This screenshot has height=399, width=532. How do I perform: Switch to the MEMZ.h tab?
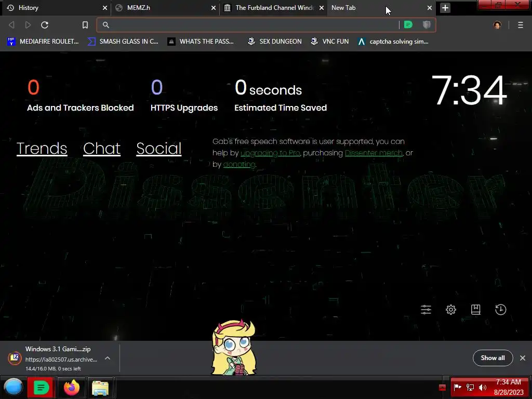pyautogui.click(x=165, y=8)
